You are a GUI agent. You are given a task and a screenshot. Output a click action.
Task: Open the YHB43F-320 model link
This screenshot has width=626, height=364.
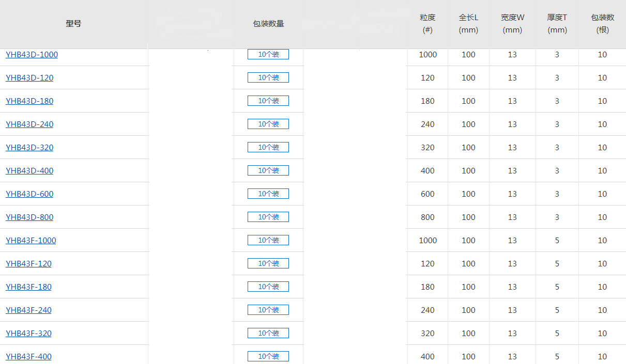point(28,334)
